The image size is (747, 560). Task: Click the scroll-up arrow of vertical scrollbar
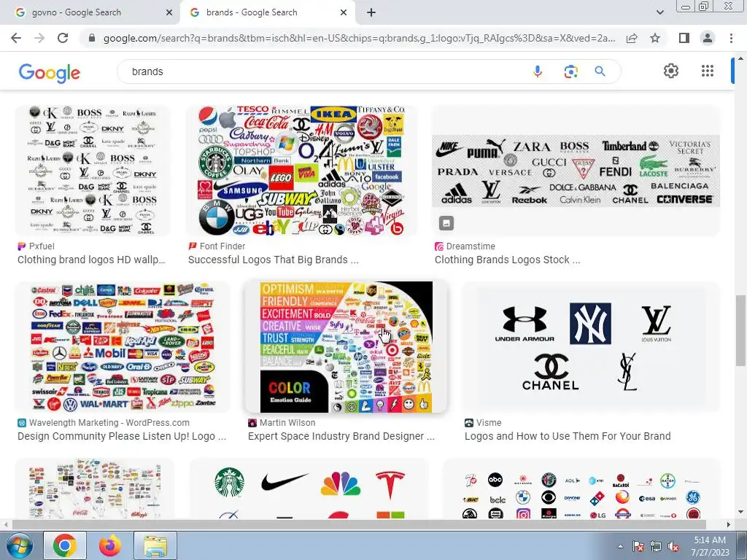pos(740,58)
